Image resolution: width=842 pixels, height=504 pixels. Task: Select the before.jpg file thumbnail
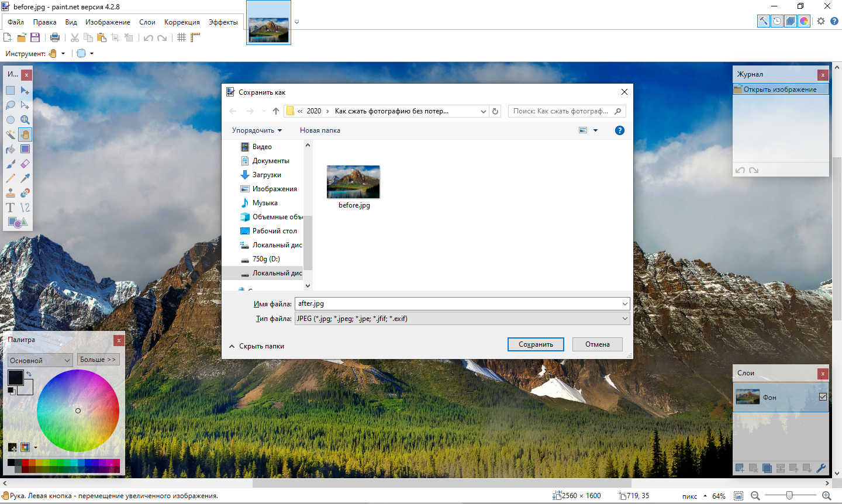(x=353, y=182)
